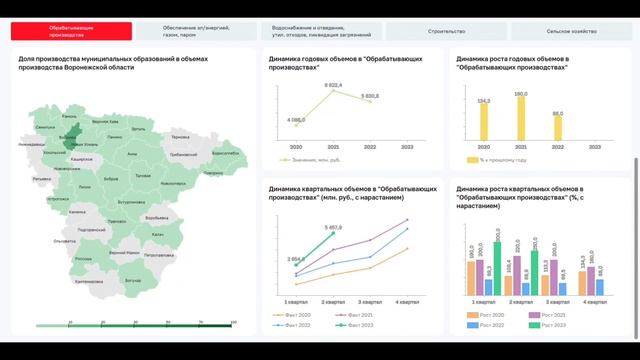Click the Калач district on the map
The height and width of the screenshot is (360, 640).
coord(157,235)
